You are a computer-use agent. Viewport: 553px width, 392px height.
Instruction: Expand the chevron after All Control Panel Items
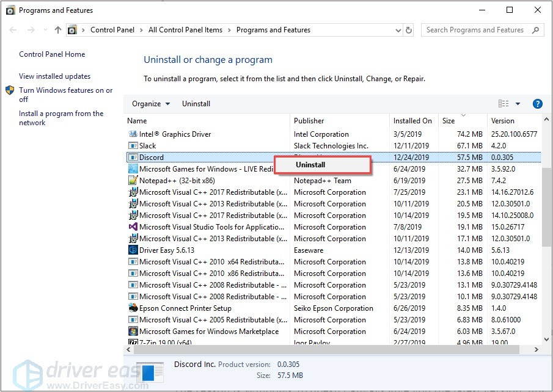click(x=229, y=30)
